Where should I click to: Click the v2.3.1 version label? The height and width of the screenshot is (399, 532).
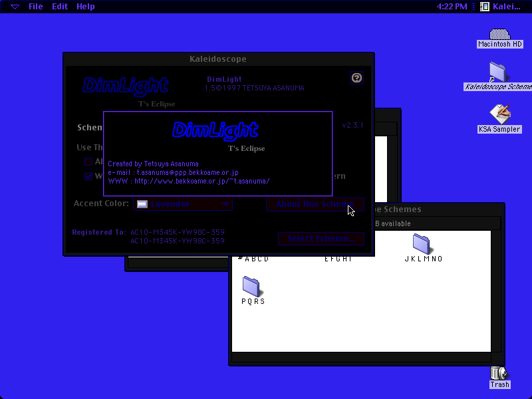(353, 125)
